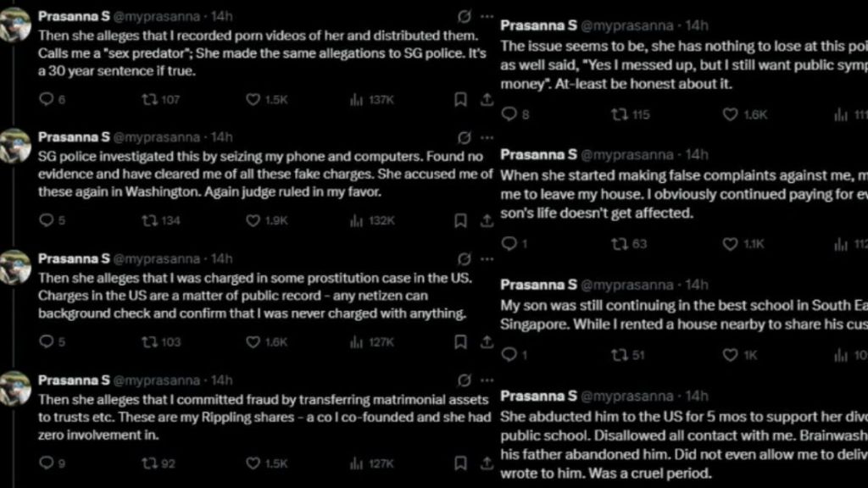
Task: Retweet the tweet about SG police investigation
Action: coord(148,221)
